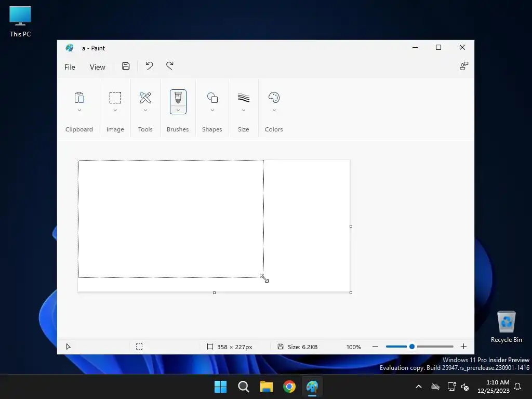Expand the Colors dropdown chevron
Viewport: 532px width, 399px height.
coord(274,110)
